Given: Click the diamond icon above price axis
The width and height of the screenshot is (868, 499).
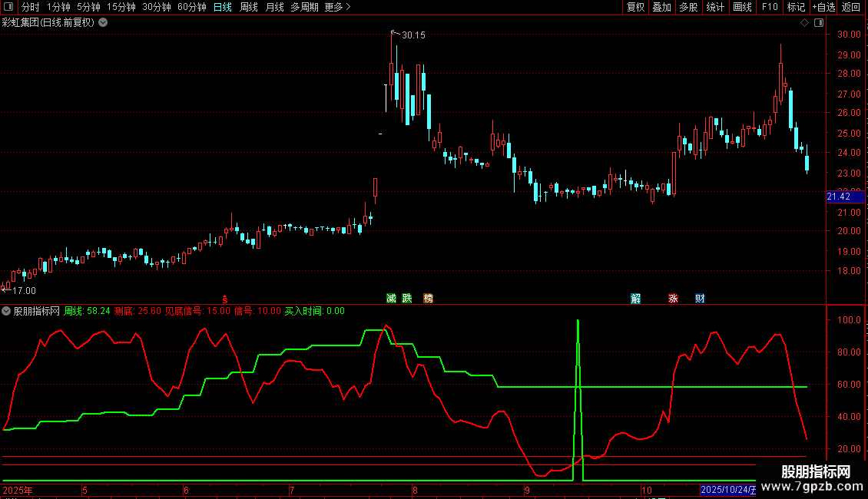Looking at the screenshot, I should pos(804,23).
